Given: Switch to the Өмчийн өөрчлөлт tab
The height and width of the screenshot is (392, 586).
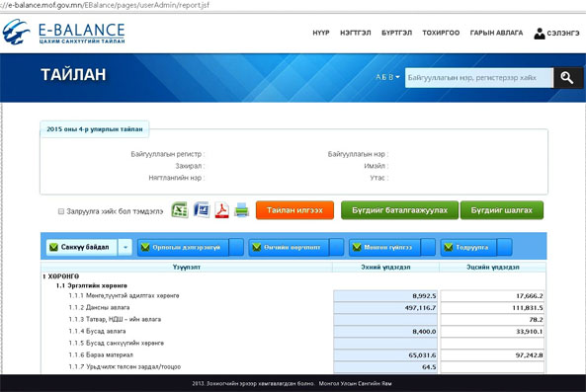Looking at the screenshot, I should tap(289, 247).
